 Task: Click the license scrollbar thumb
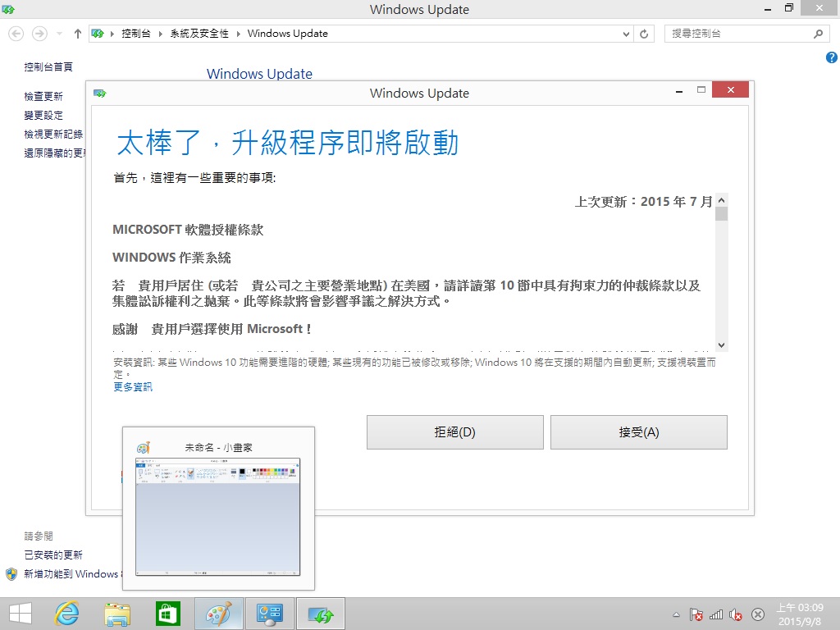[x=722, y=214]
